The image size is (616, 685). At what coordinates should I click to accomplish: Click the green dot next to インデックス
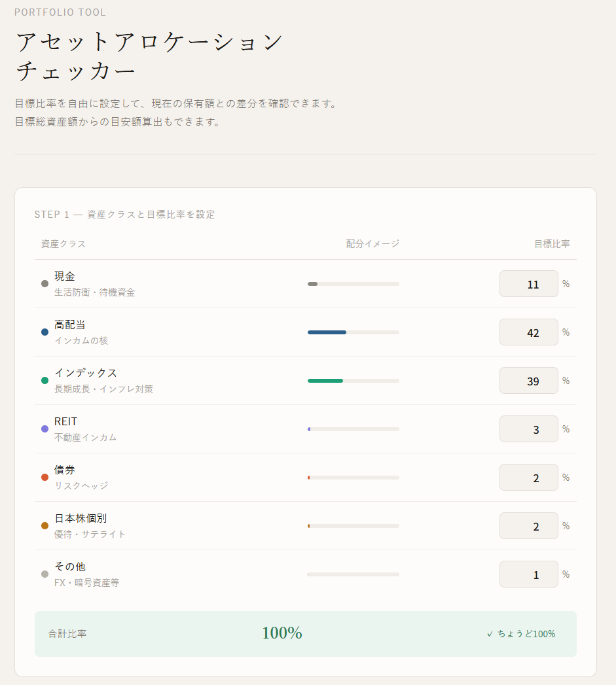click(x=45, y=381)
